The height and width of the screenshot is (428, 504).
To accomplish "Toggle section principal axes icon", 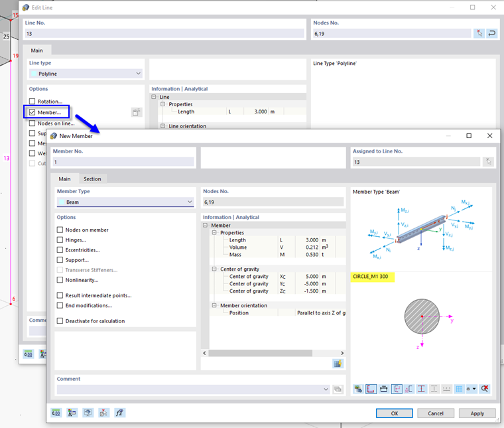I will point(397,389).
